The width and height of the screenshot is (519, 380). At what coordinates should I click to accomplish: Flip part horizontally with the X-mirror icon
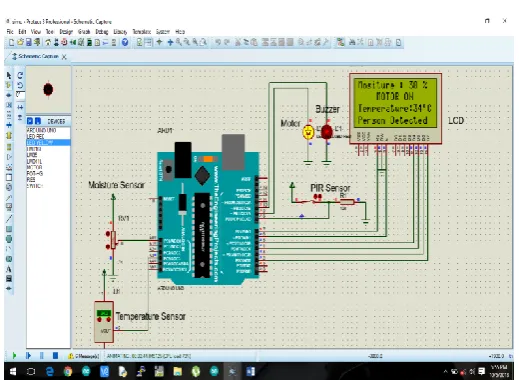click(x=20, y=107)
